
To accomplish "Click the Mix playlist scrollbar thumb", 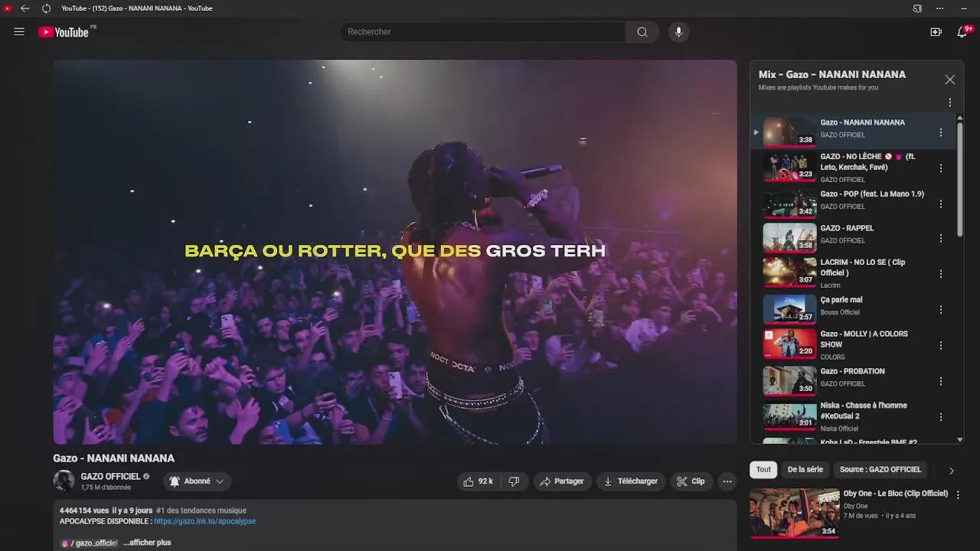I will tap(960, 180).
